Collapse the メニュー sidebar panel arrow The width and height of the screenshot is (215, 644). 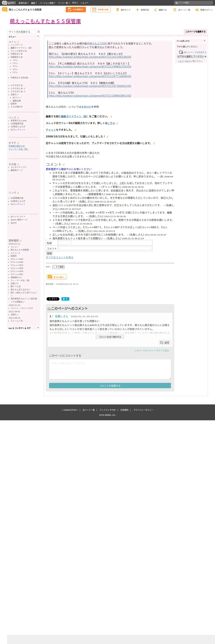click(38, 36)
